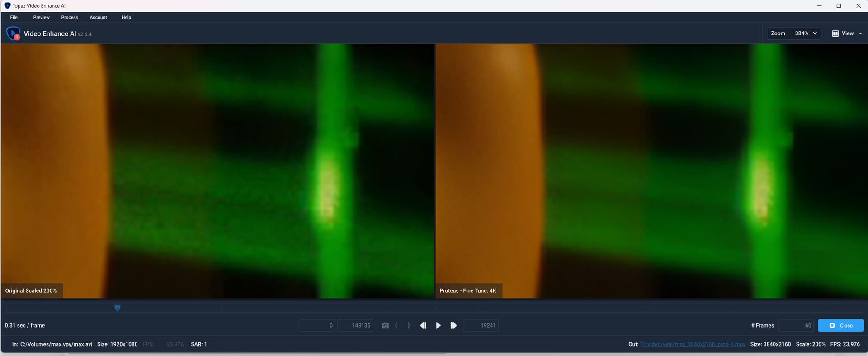Open the File menu
Image resolution: width=868 pixels, height=356 pixels.
click(14, 17)
